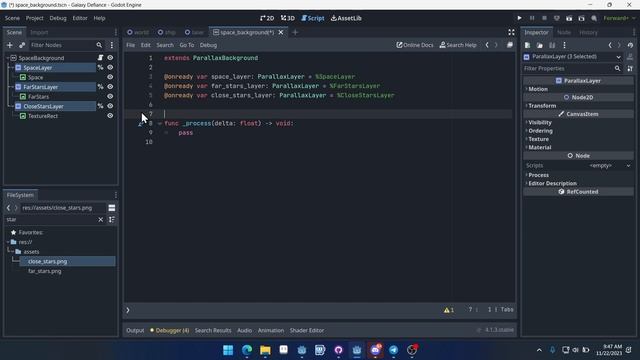640x360 pixels.
Task: Hide the SpaceLayer node
Action: click(110, 68)
